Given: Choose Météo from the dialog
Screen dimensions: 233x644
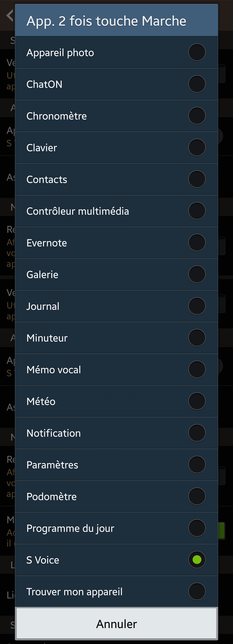Looking at the screenshot, I should [116, 401].
